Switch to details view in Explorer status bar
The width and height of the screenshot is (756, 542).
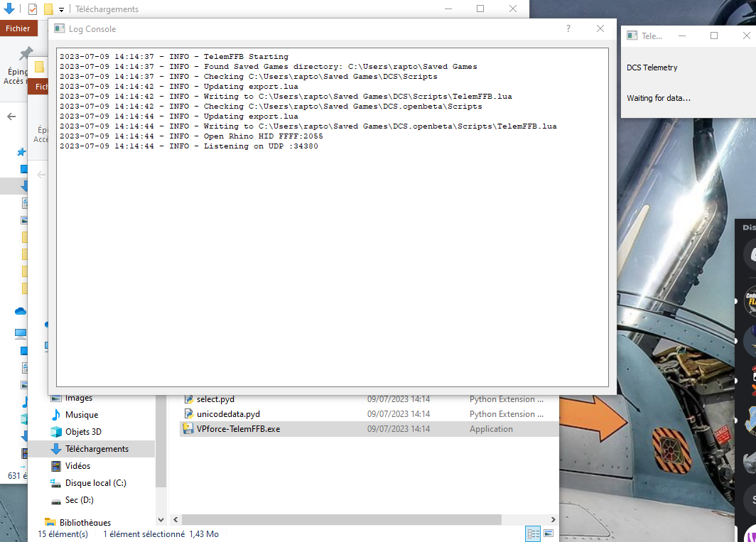[x=533, y=533]
